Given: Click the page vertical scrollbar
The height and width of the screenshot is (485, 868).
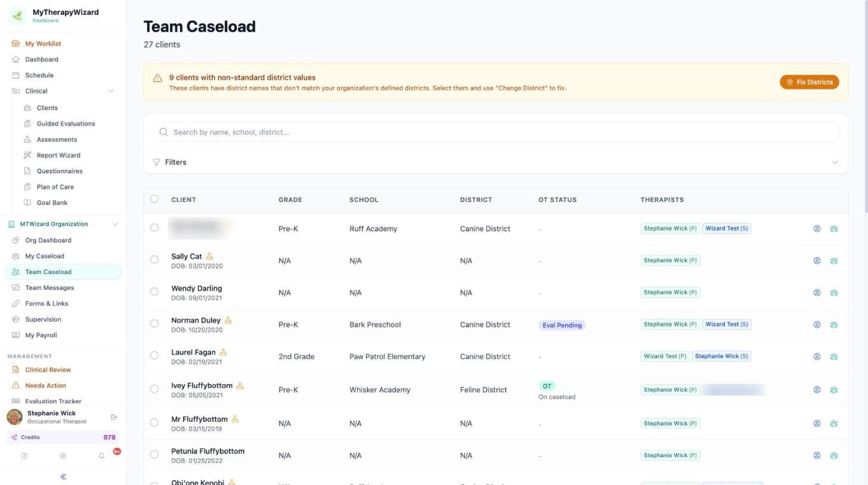Looking at the screenshot, I should [865, 107].
